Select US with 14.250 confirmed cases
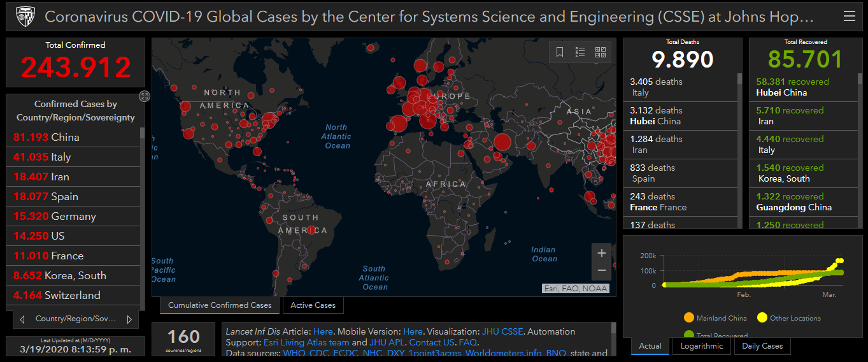Viewport: 868px width, 362px height. (73, 236)
